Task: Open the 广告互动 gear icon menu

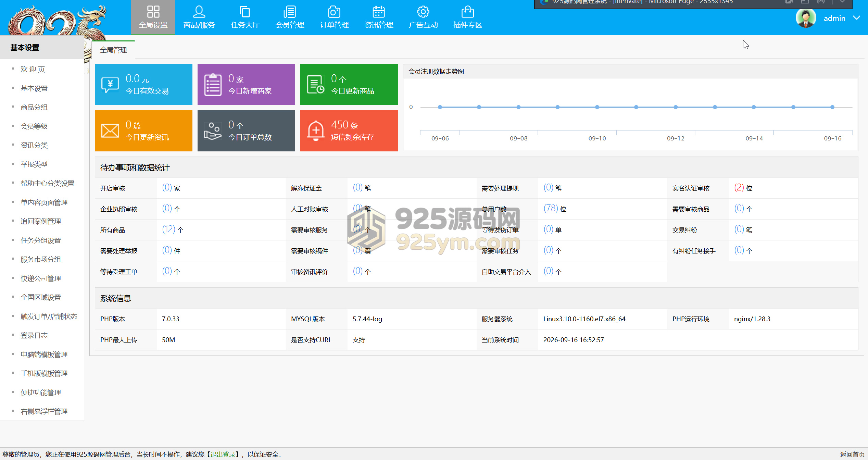Action: (423, 12)
